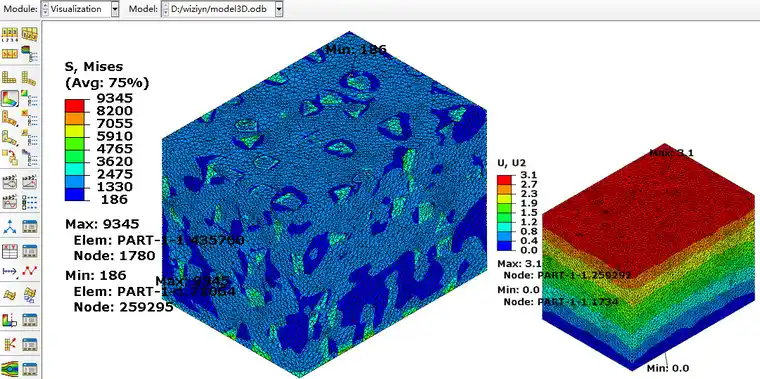760x379 pixels.
Task: Select Plot Symbols on Deformed Shape tool
Action: [x=10, y=119]
